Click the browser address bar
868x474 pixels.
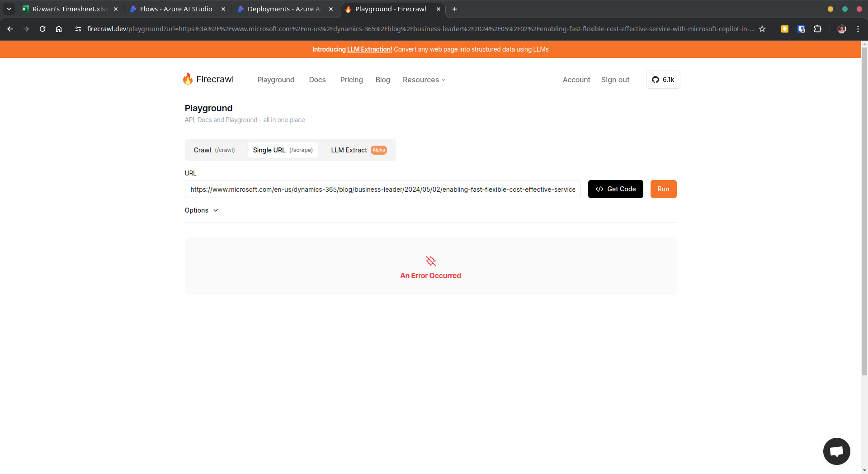click(420, 29)
